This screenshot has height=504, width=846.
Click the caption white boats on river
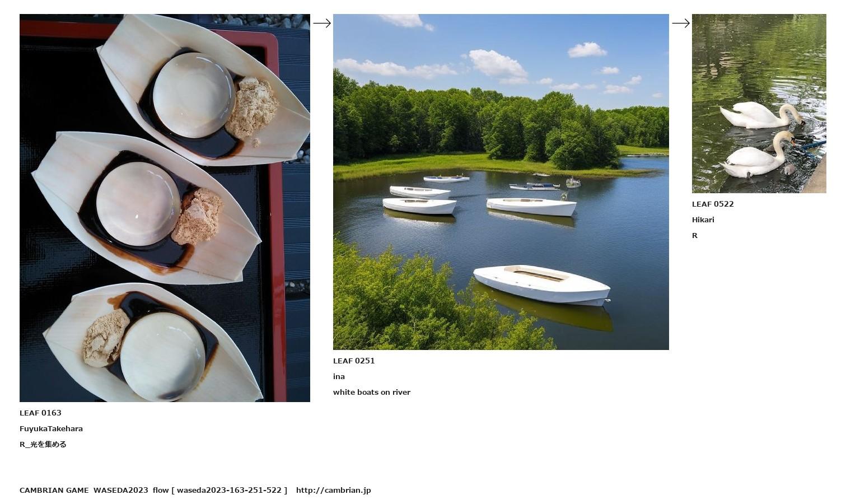tap(372, 392)
